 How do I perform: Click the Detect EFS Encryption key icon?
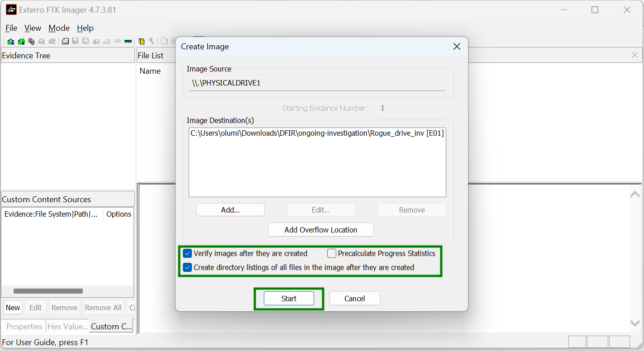[152, 42]
